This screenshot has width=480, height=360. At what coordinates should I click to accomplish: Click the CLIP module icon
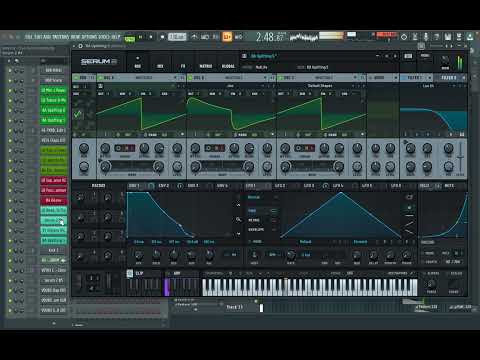130,274
